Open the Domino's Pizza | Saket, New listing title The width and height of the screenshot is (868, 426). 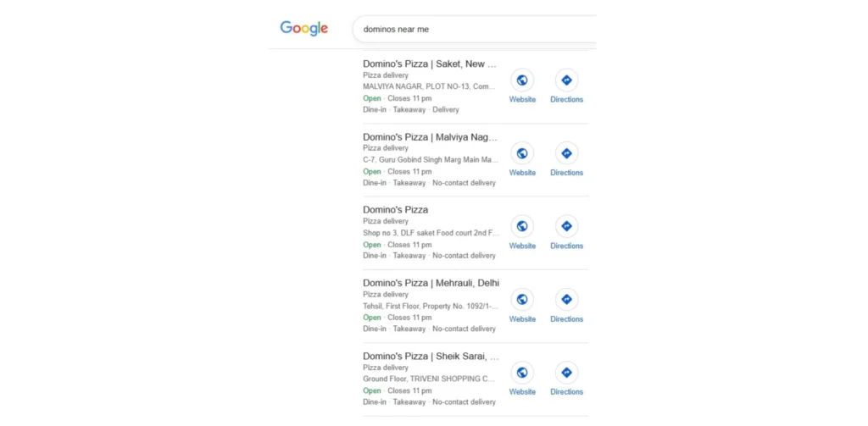(x=430, y=64)
